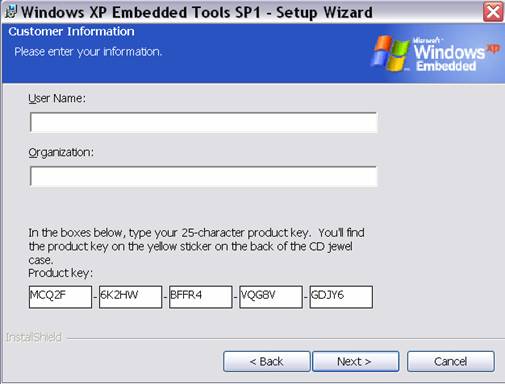Click the User Name label
Image resolution: width=505 pixels, height=384 pixels.
click(x=57, y=98)
